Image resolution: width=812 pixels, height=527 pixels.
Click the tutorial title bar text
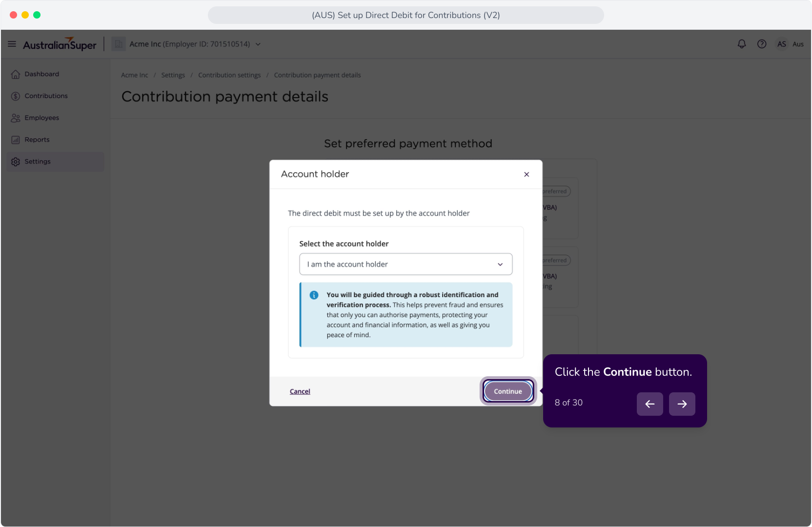pos(406,15)
